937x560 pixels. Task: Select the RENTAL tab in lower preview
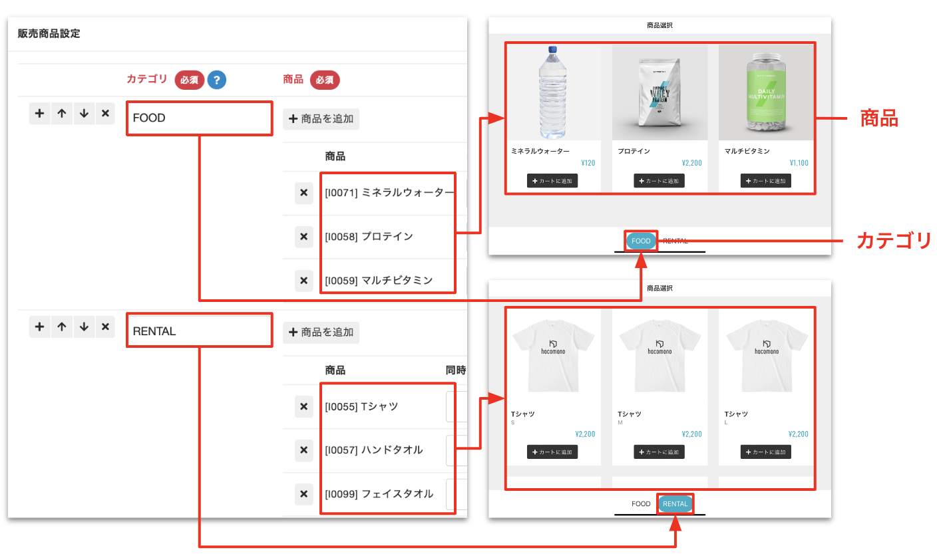(675, 504)
